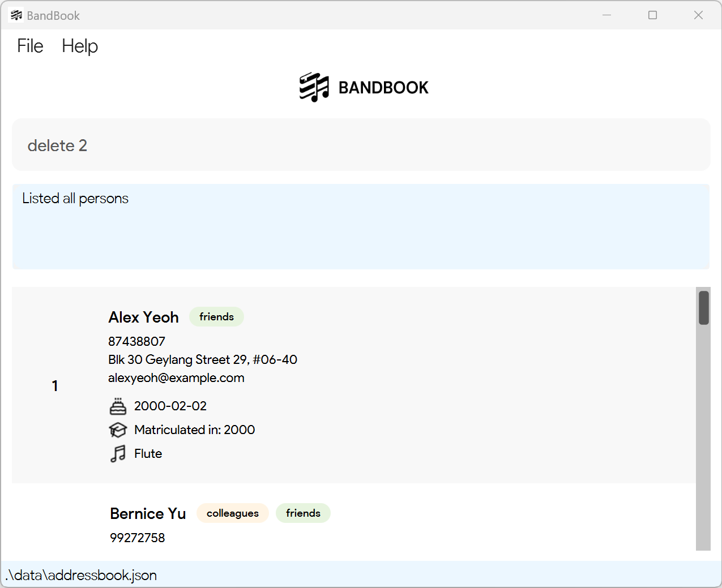This screenshot has height=588, width=722.
Task: Click the graduation cap matriculation icon
Action: click(118, 430)
